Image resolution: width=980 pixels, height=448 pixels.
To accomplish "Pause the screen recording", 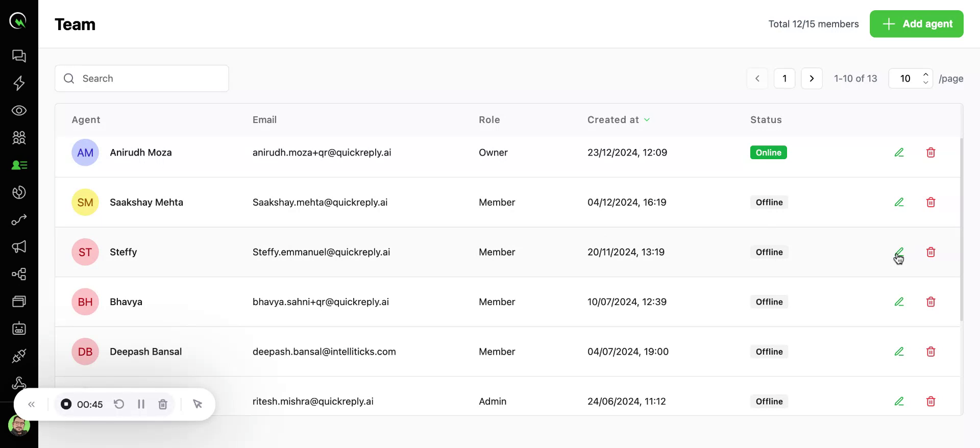I will pyautogui.click(x=141, y=404).
